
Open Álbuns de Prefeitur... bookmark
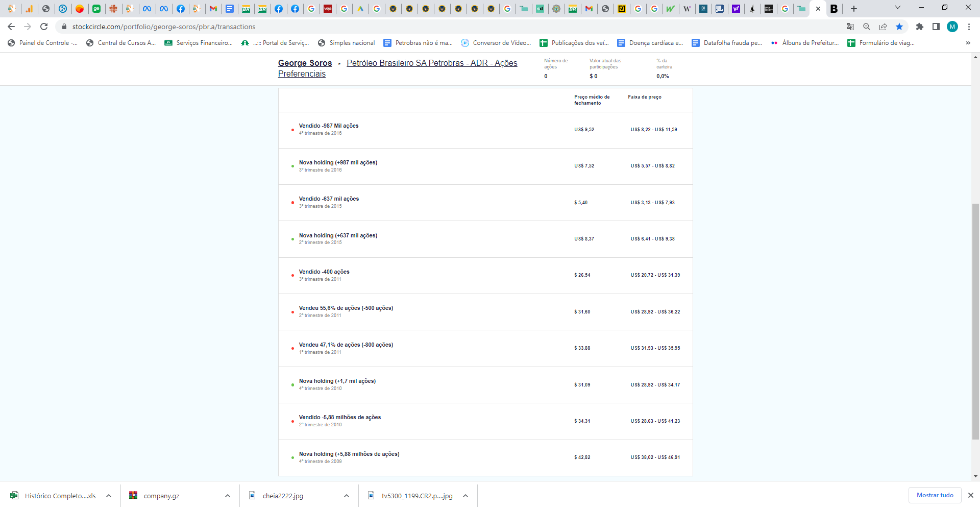tap(805, 43)
